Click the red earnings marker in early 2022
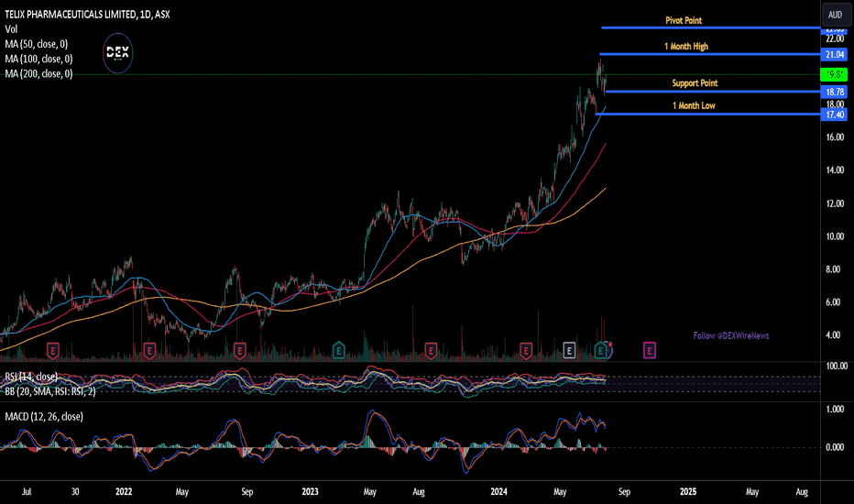Screen dimensions: 854x504 click(x=149, y=350)
